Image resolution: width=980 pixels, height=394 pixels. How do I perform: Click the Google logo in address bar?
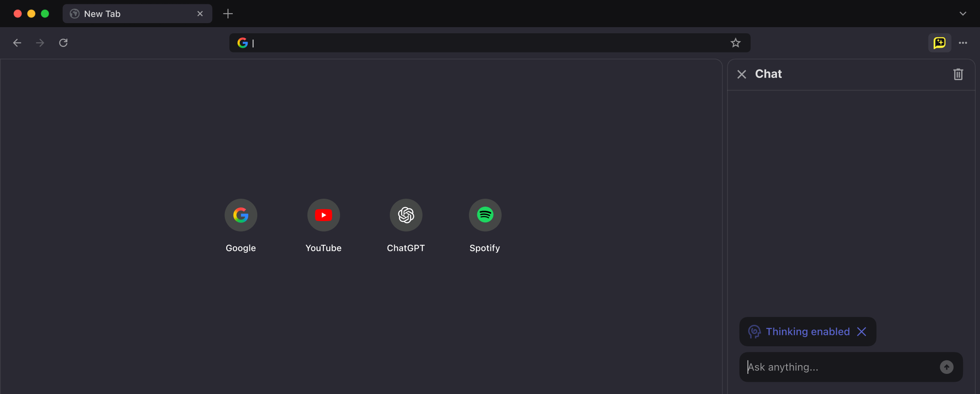point(242,43)
